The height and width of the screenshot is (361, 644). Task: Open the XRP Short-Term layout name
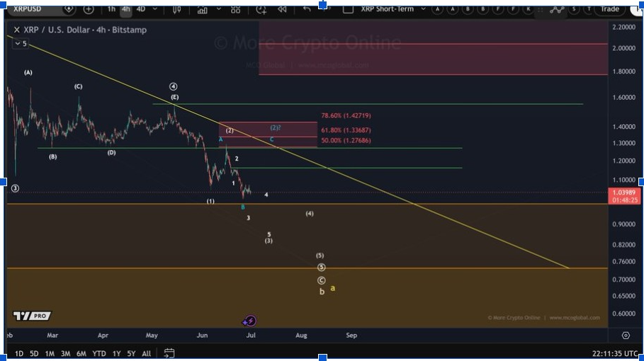click(388, 9)
